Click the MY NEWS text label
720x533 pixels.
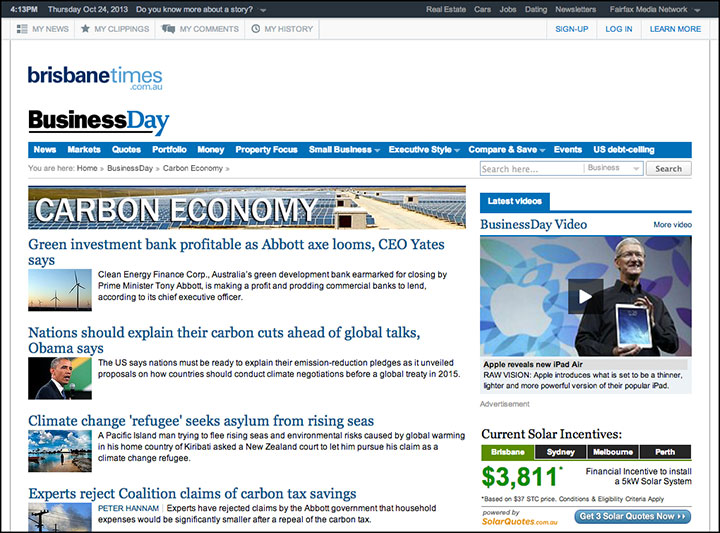[x=51, y=29]
